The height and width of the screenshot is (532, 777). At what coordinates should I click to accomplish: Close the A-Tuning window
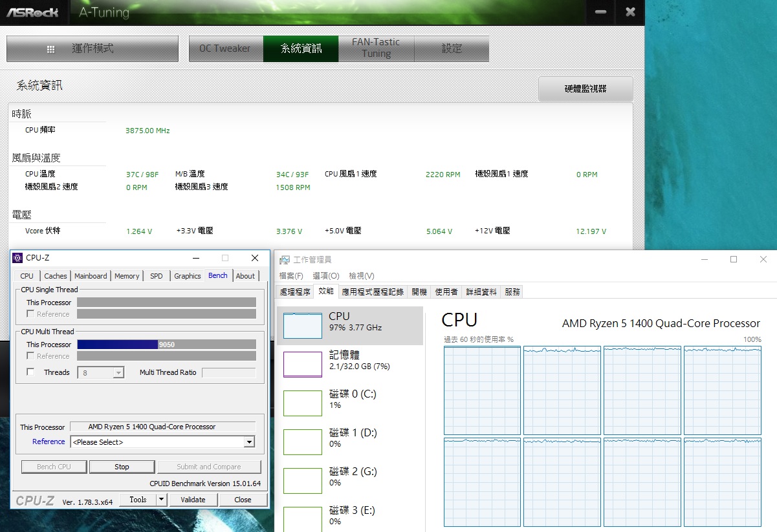(x=630, y=12)
